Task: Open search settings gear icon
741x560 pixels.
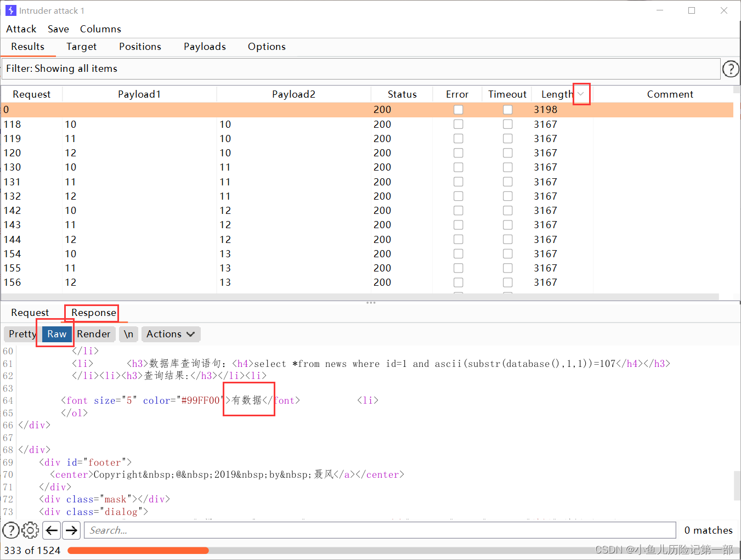Action: (x=31, y=530)
